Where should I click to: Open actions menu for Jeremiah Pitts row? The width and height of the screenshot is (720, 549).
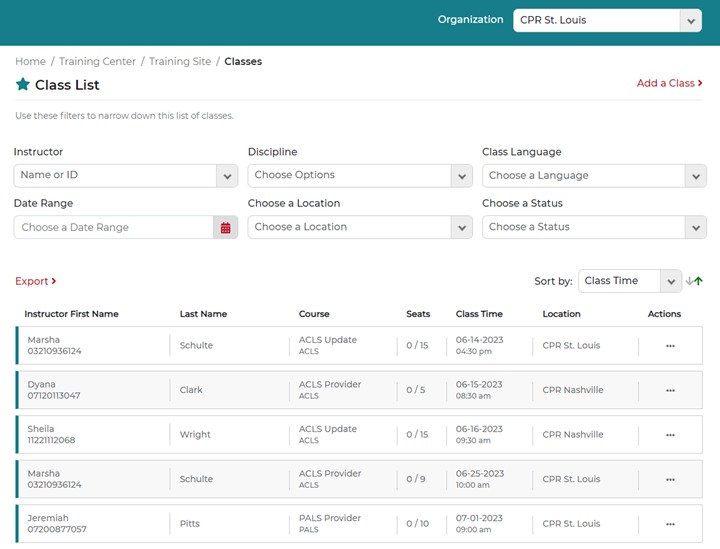tap(670, 524)
